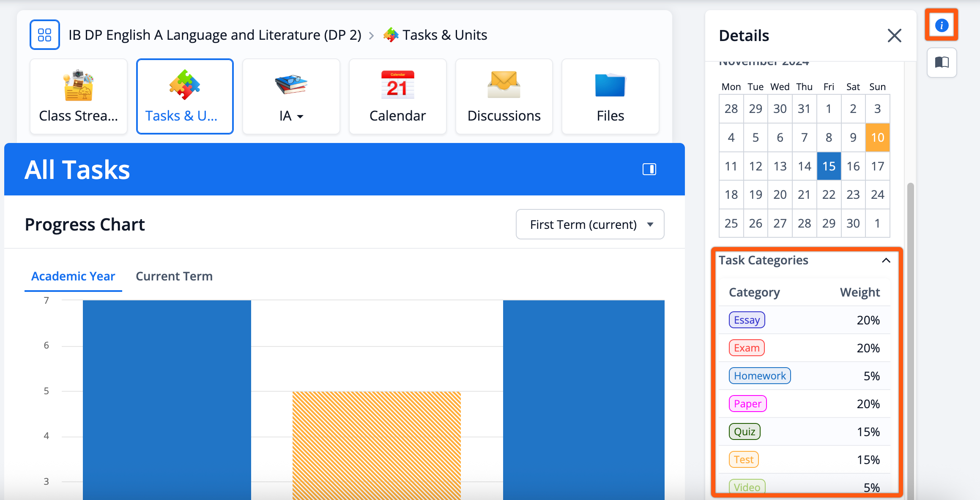Image resolution: width=980 pixels, height=500 pixels.
Task: Select the Academic Year tab
Action: [x=73, y=276]
